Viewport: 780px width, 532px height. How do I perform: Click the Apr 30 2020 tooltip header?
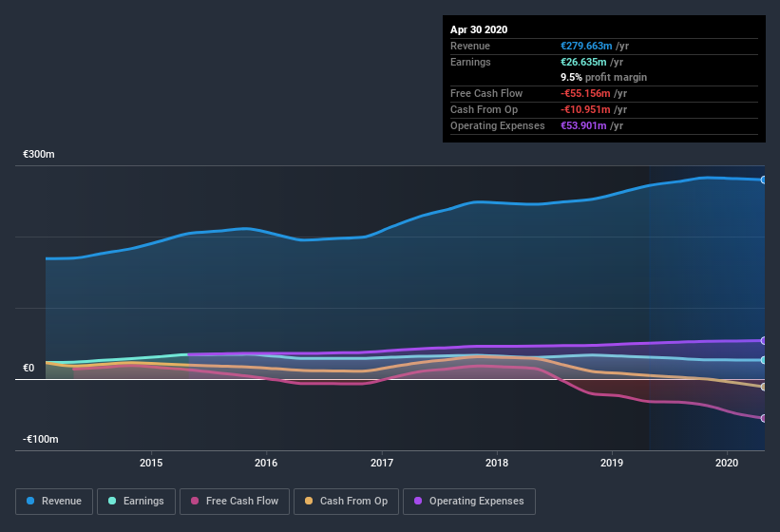(x=479, y=29)
